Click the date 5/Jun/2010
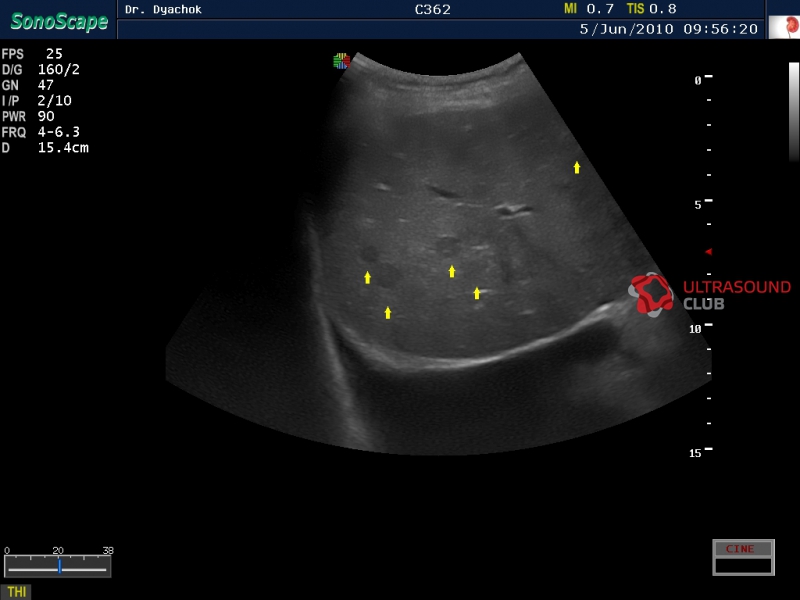 point(627,29)
